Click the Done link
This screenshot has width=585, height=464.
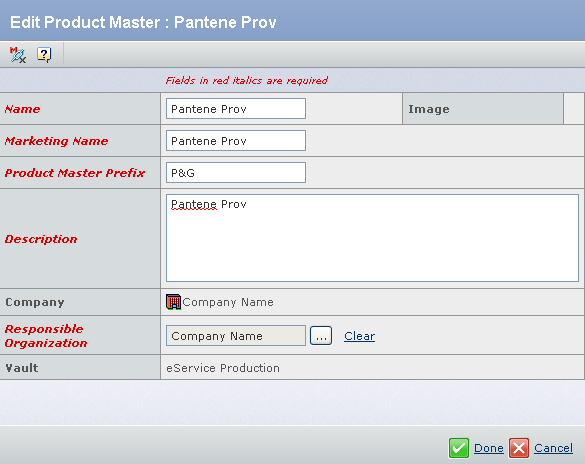[x=489, y=448]
